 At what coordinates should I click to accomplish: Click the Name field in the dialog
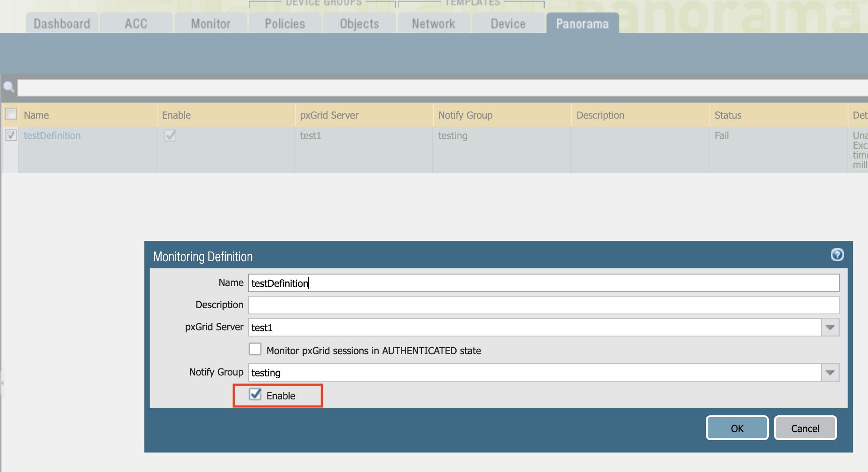[x=543, y=283]
